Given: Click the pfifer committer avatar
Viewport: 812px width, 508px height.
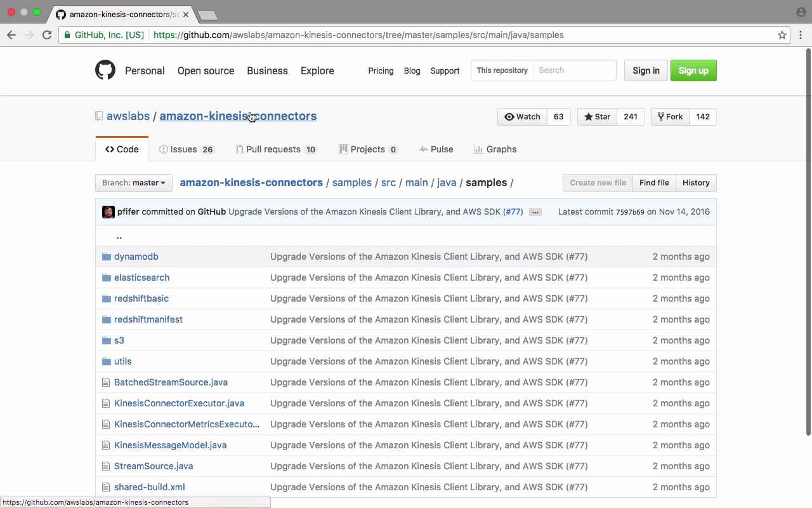Looking at the screenshot, I should pyautogui.click(x=108, y=212).
